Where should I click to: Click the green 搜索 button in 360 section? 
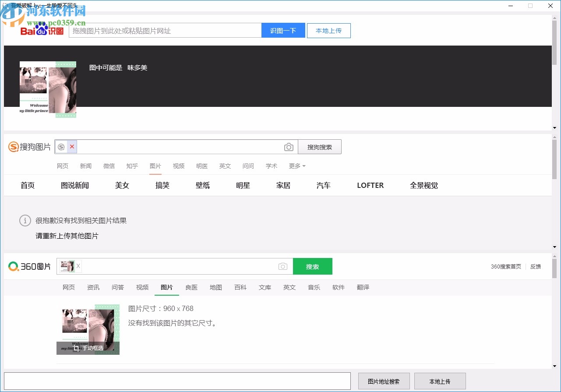click(x=312, y=266)
